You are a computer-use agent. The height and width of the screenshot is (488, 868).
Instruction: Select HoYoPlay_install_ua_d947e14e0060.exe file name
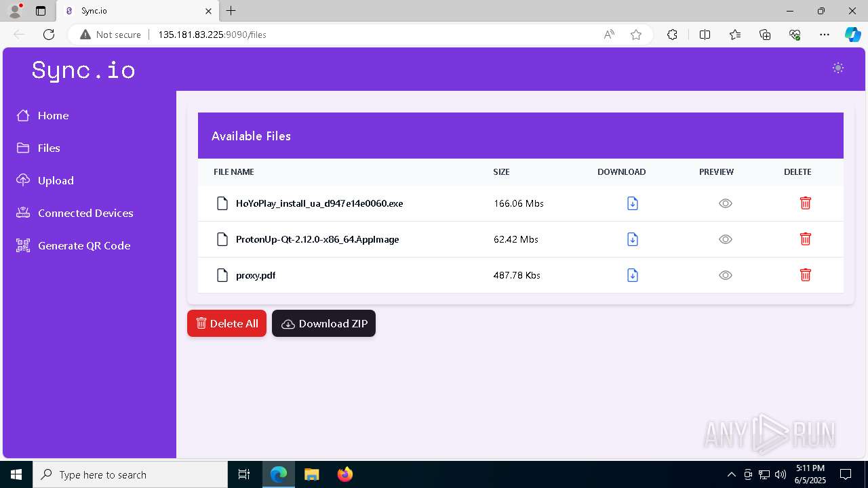319,203
